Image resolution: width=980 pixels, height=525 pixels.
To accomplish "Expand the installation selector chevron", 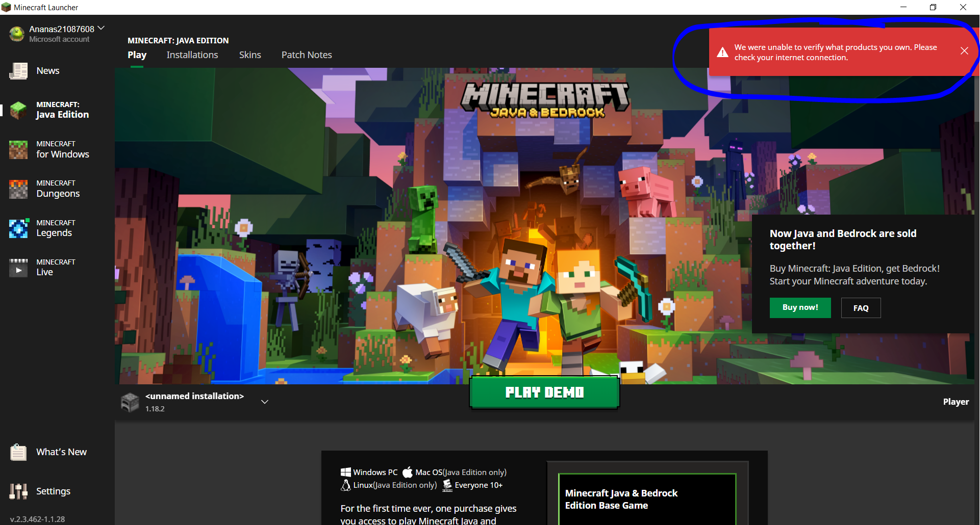I will click(265, 402).
